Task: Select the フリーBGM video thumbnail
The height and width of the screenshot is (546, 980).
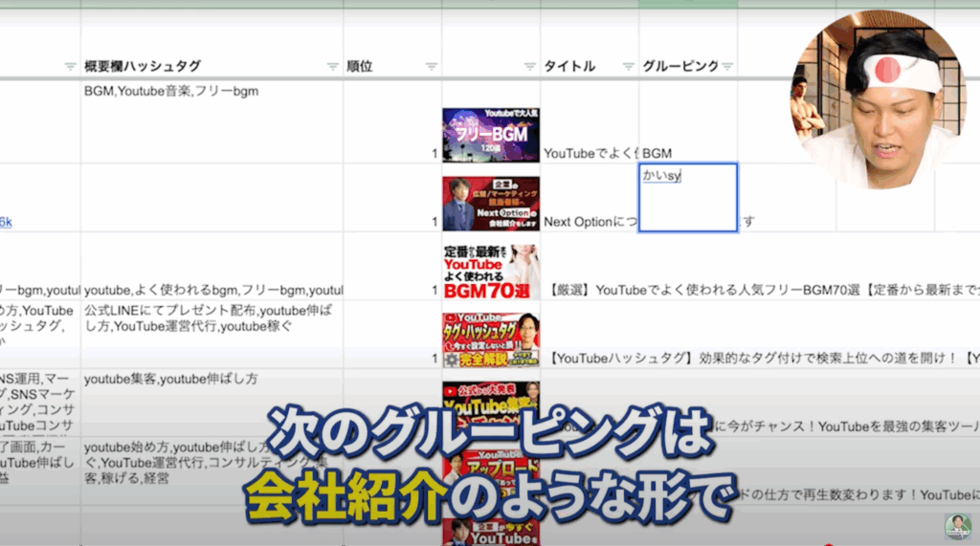Action: pyautogui.click(x=490, y=134)
